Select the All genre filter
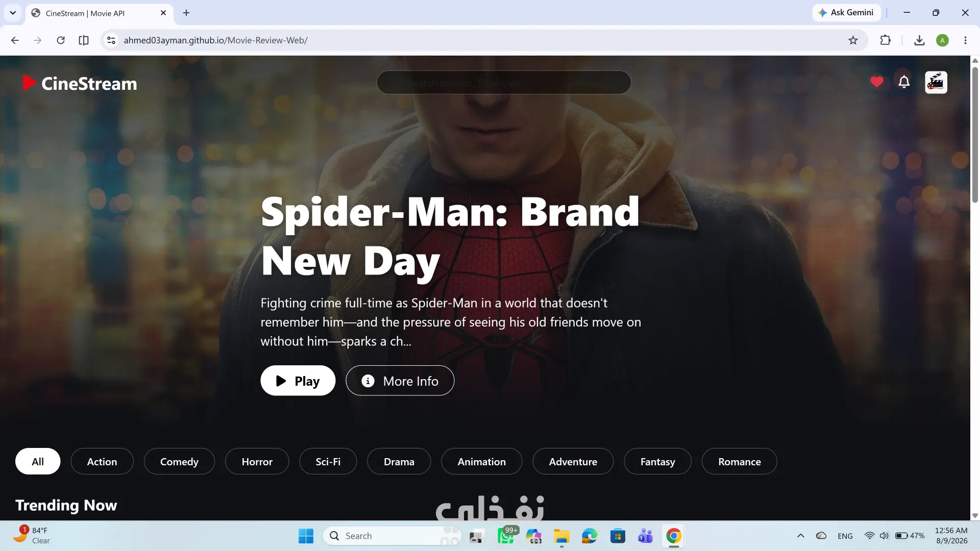This screenshot has width=980, height=551. [x=38, y=462]
